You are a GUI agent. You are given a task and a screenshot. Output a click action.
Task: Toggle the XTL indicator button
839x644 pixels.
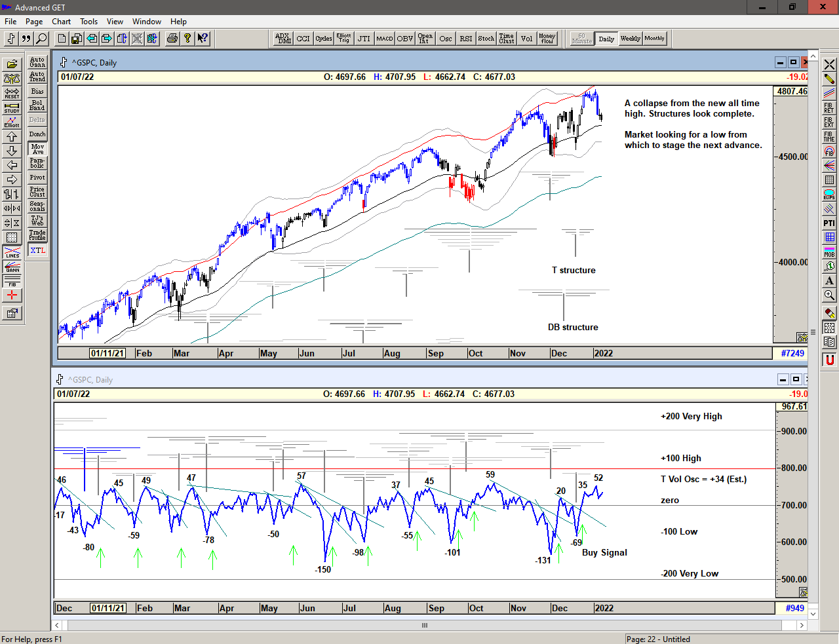37,250
